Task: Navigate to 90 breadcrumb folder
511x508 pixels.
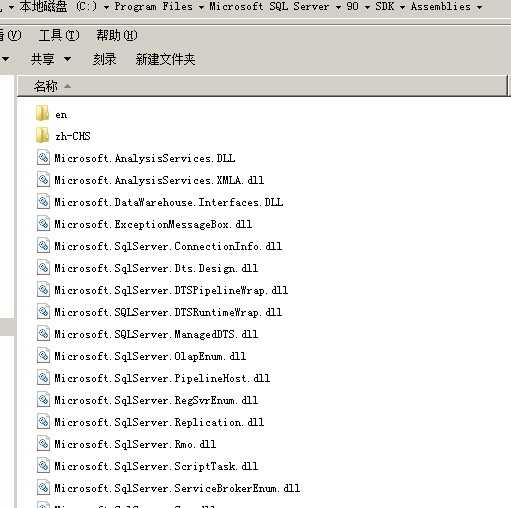Action: point(353,6)
